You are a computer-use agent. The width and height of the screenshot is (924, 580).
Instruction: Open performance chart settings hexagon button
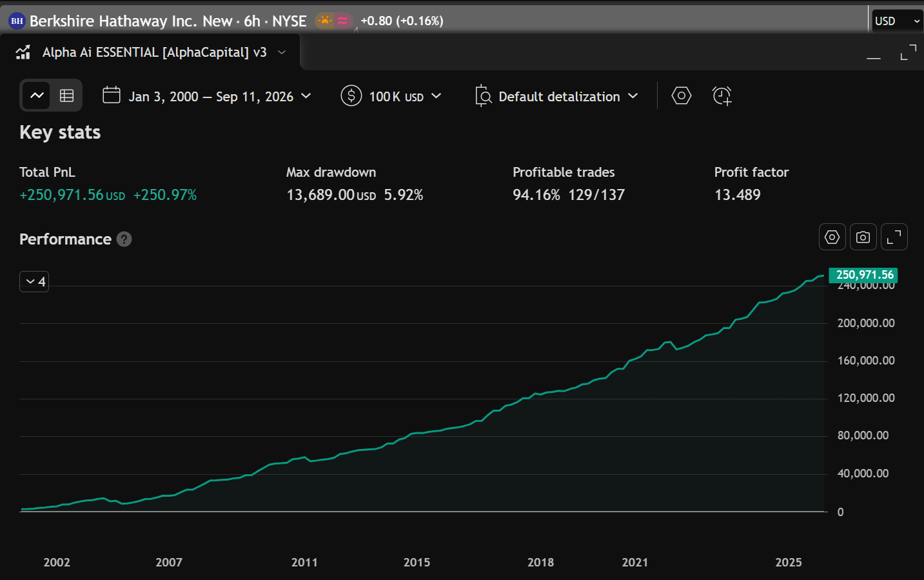(832, 237)
